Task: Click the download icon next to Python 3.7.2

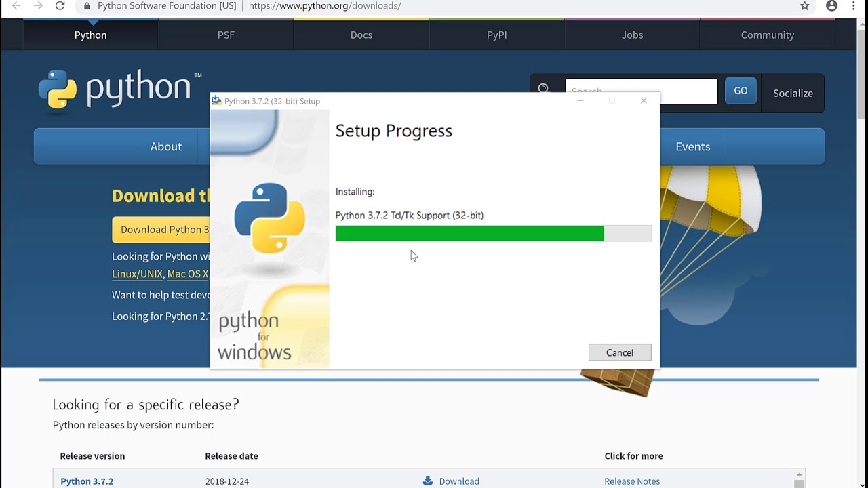Action: [x=428, y=481]
